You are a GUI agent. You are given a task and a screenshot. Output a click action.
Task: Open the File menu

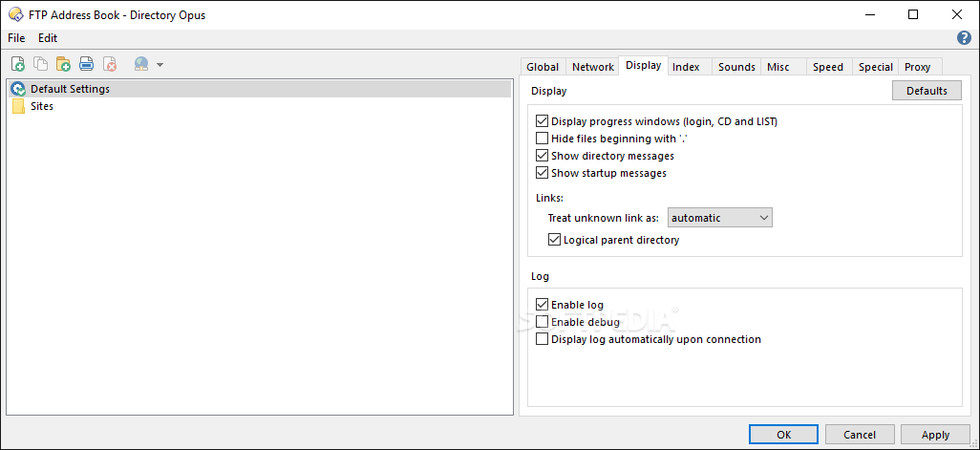point(17,38)
